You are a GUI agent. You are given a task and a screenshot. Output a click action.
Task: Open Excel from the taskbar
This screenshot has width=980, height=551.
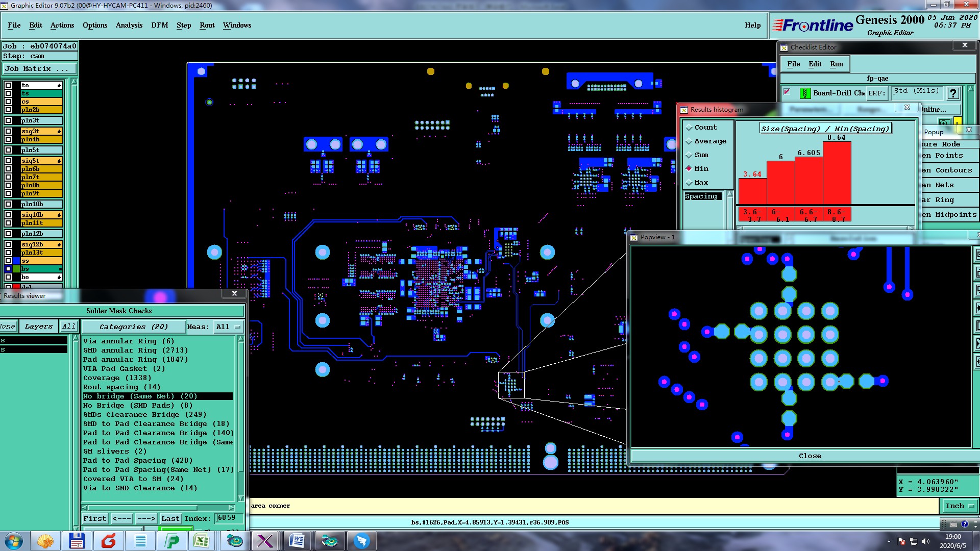pyautogui.click(x=202, y=541)
